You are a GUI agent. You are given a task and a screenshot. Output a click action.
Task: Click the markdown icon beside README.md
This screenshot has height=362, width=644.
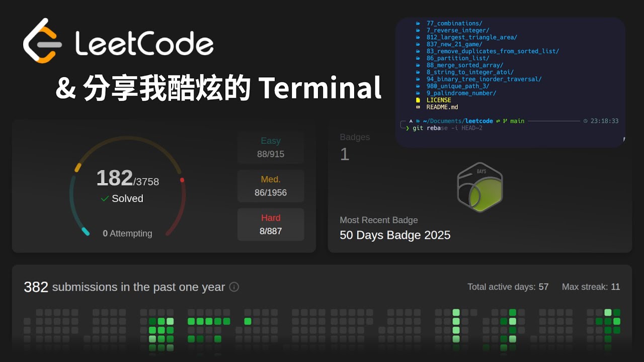[x=418, y=107]
